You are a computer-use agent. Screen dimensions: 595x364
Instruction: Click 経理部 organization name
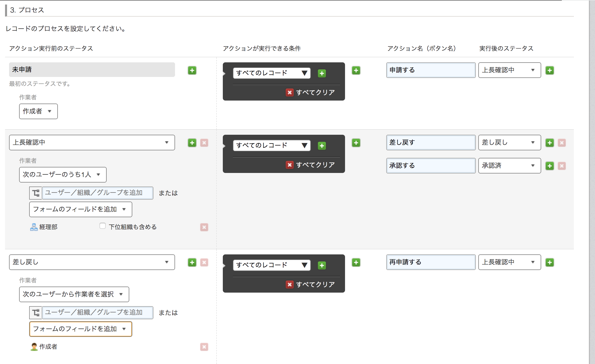(x=48, y=227)
